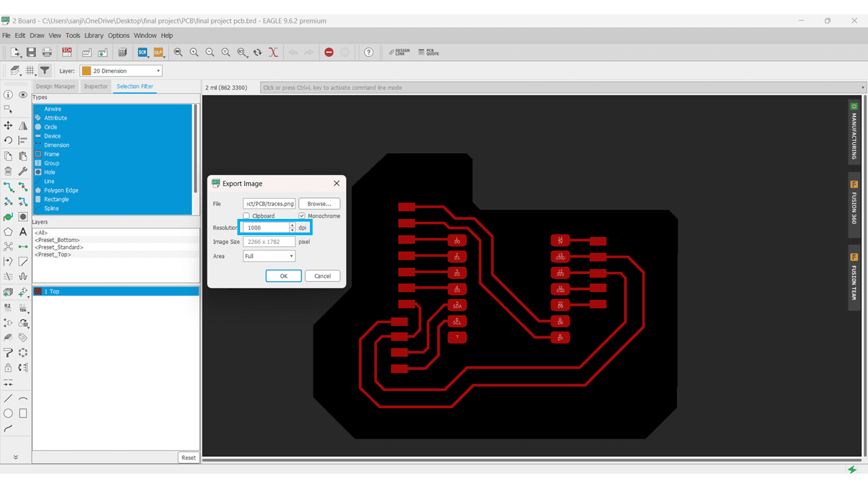Click the Cancel button
868x488 pixels.
322,276
